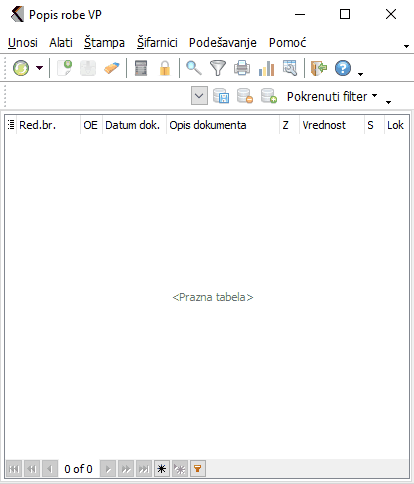Click the add filter database plus icon

[x=269, y=96]
